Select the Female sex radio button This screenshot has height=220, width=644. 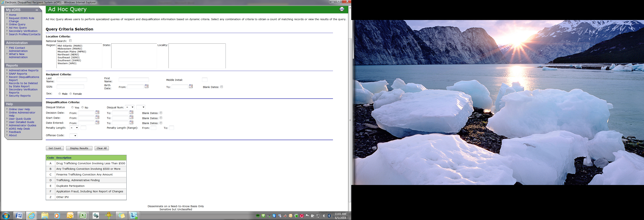click(71, 94)
